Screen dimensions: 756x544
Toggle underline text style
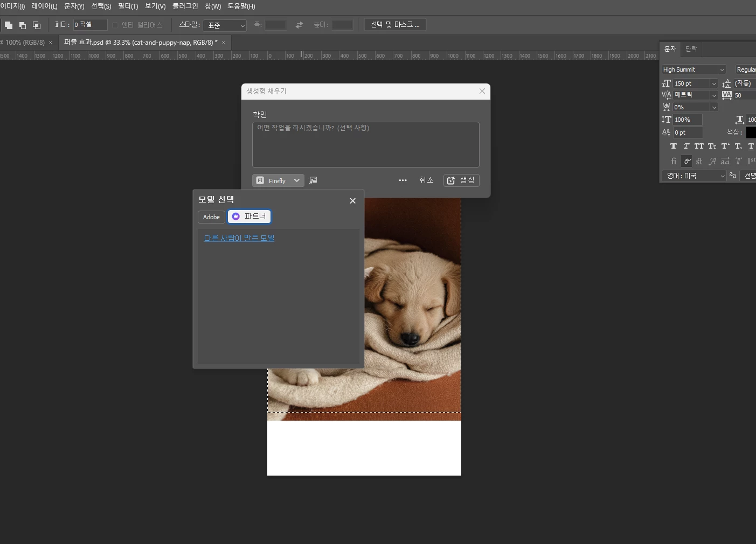(x=751, y=147)
